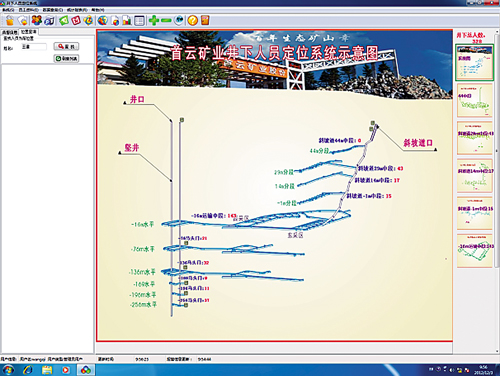Click the globe view icon after minus
Viewport: 500px width, 376px height.
(179, 21)
